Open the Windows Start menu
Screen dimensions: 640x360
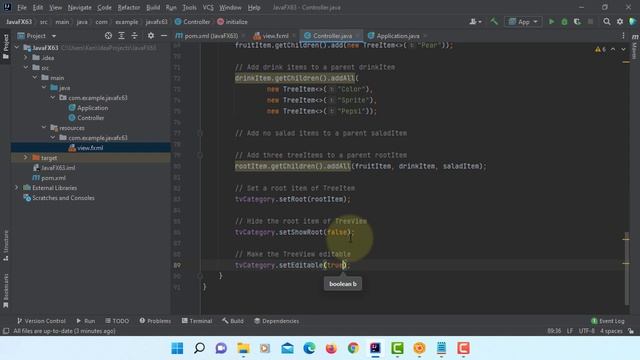(177, 348)
